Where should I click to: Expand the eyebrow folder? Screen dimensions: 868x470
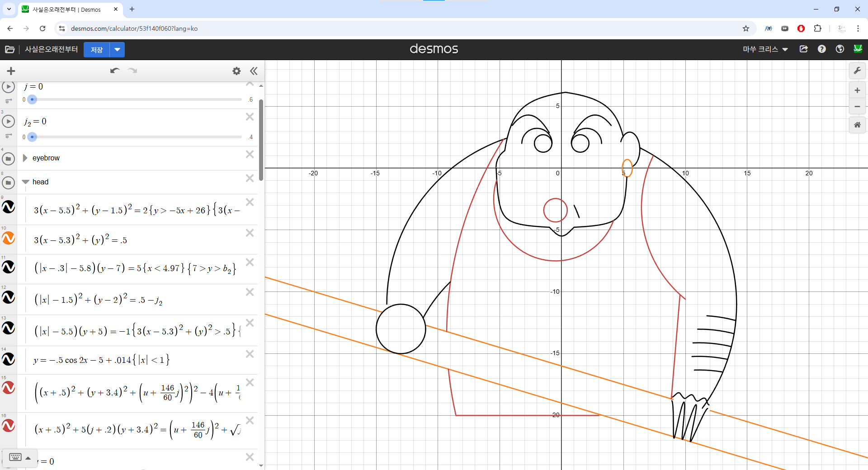click(25, 158)
